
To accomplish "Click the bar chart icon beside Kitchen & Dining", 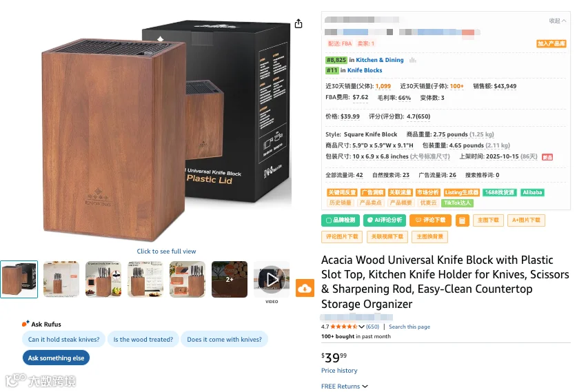I will pos(413,60).
